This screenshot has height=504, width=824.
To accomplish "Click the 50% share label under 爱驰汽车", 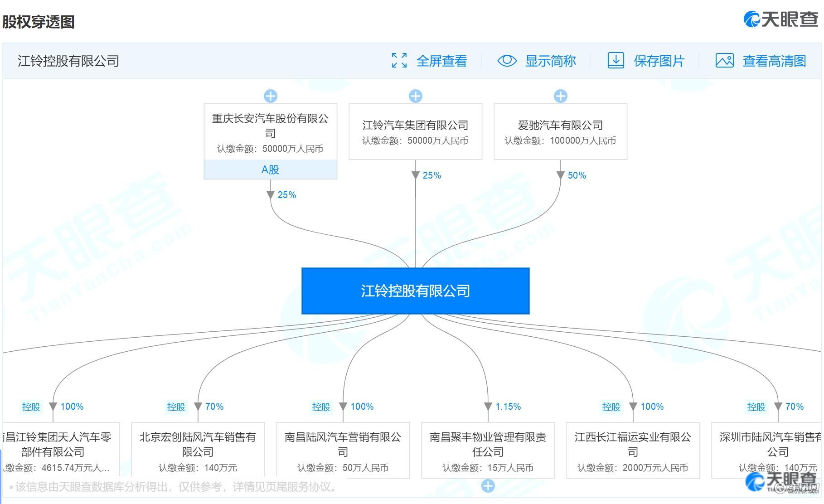I will (577, 175).
